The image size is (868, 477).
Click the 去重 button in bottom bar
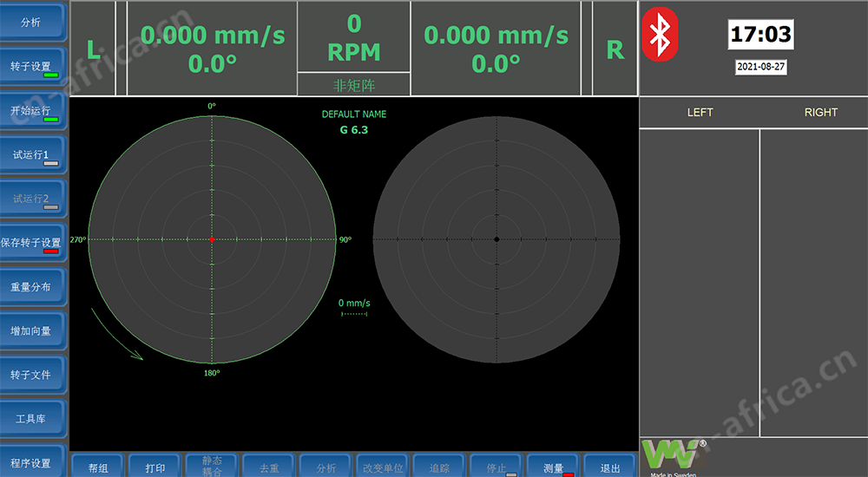click(269, 466)
